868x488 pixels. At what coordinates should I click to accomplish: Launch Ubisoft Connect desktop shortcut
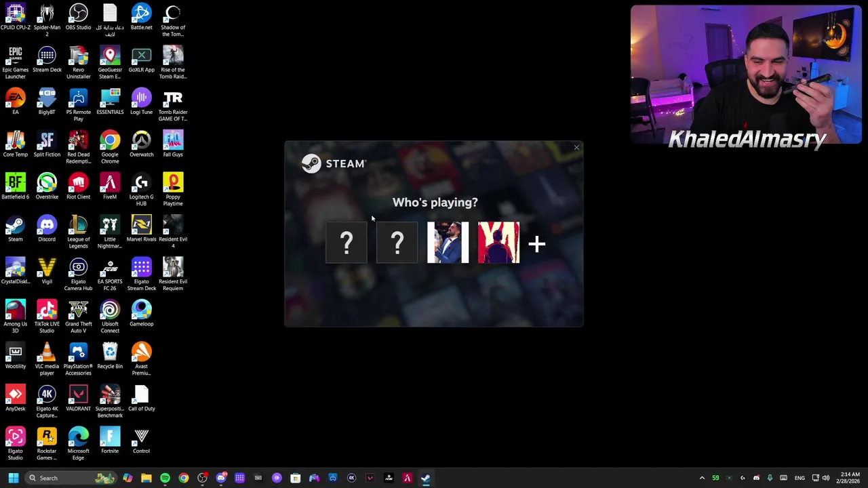(x=110, y=317)
